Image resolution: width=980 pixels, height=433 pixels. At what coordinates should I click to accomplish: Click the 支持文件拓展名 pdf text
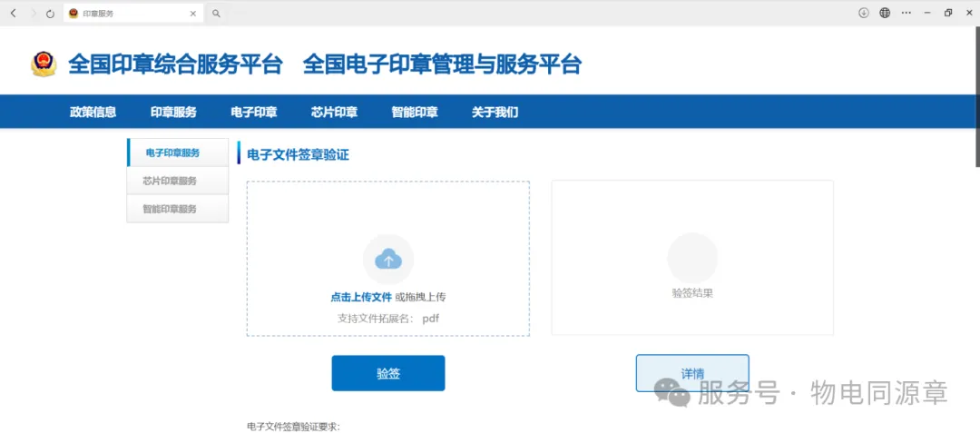(388, 318)
